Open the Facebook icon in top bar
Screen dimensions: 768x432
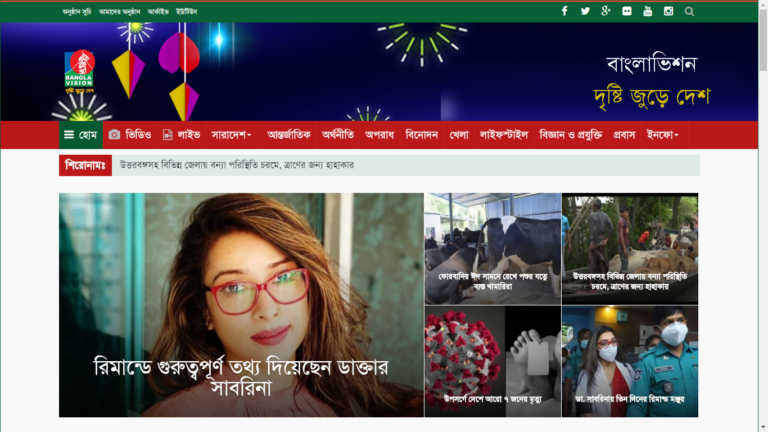[564, 11]
